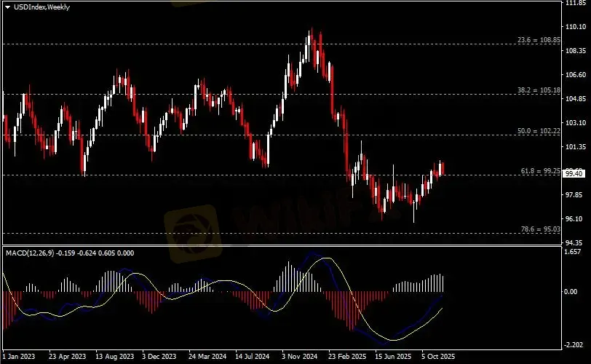Click the 23 Apr 2023 date label
This screenshot has width=591, height=364.
click(x=67, y=356)
